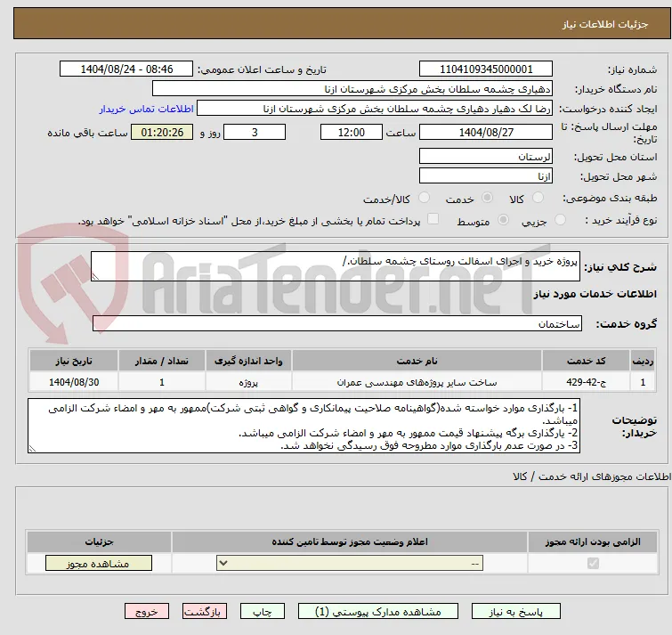This screenshot has height=635, width=672.
Task: Select the کالا/خدمت radio button
Action: click(x=424, y=198)
